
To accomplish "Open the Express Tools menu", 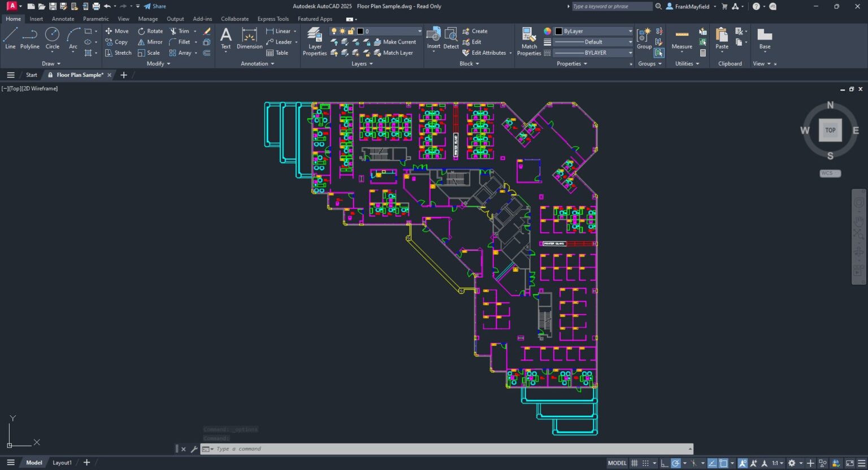I will coord(273,19).
